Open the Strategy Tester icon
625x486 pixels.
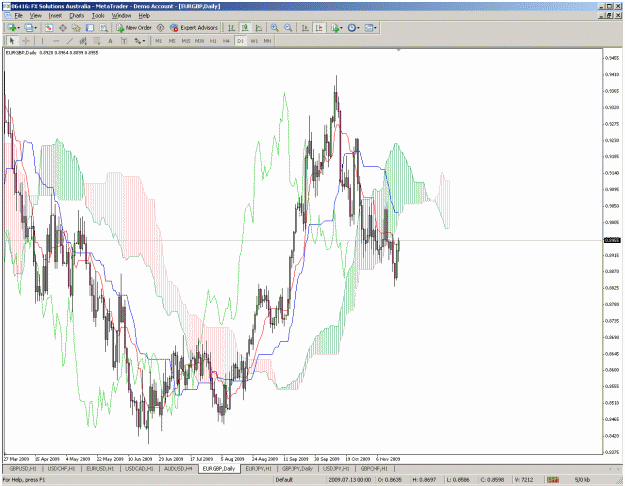click(104, 28)
